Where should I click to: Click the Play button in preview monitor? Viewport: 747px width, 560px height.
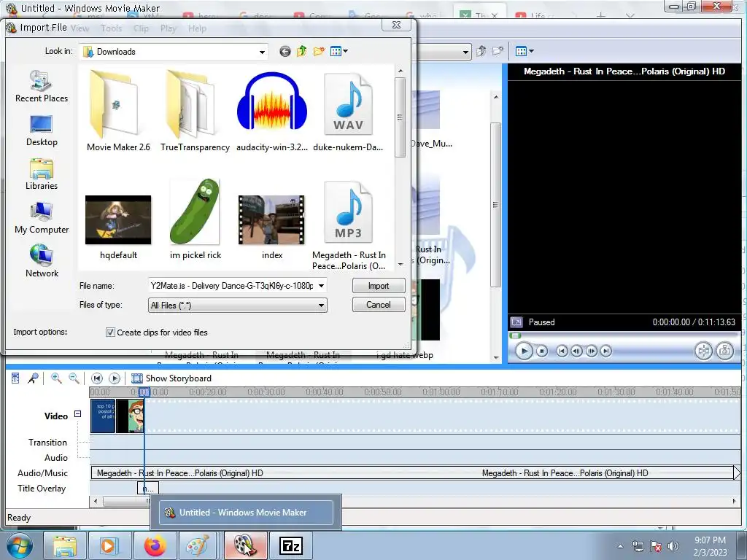point(524,351)
